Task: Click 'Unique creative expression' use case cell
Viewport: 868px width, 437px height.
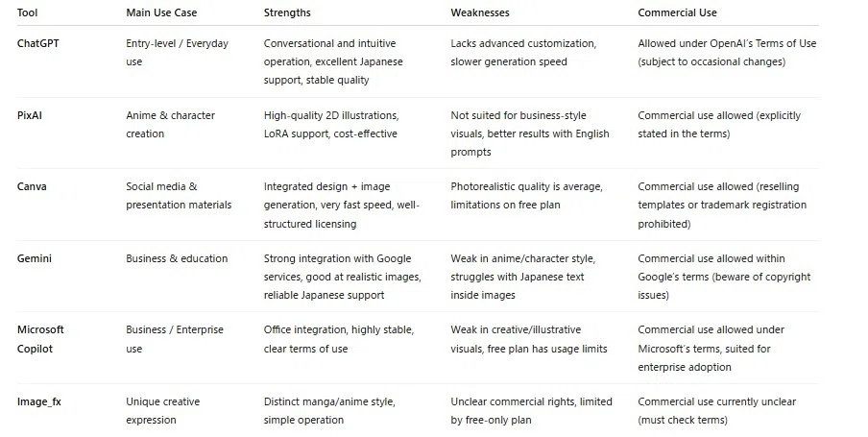Action: click(x=163, y=410)
